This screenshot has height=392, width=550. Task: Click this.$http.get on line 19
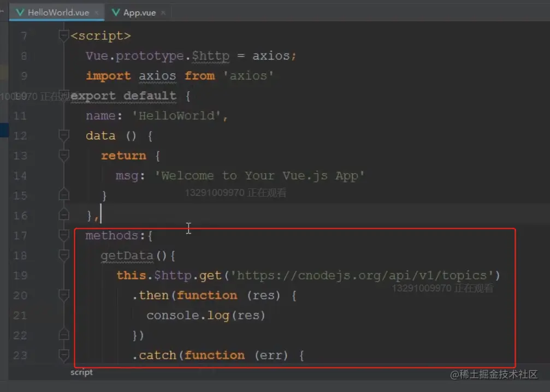tap(169, 276)
